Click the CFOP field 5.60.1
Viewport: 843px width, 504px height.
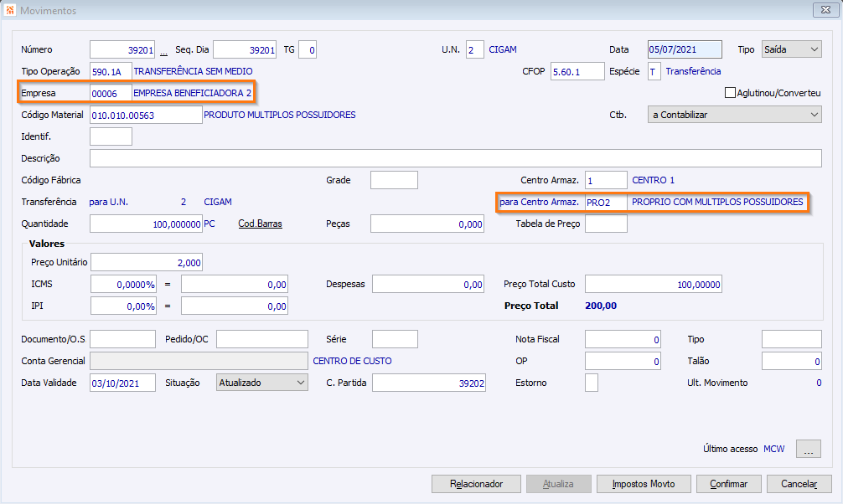coord(577,71)
